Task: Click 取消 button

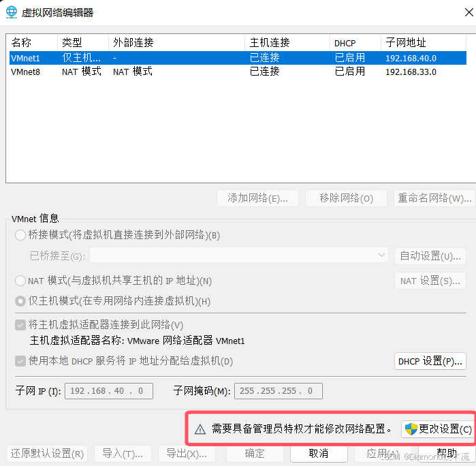Action: point(319,454)
